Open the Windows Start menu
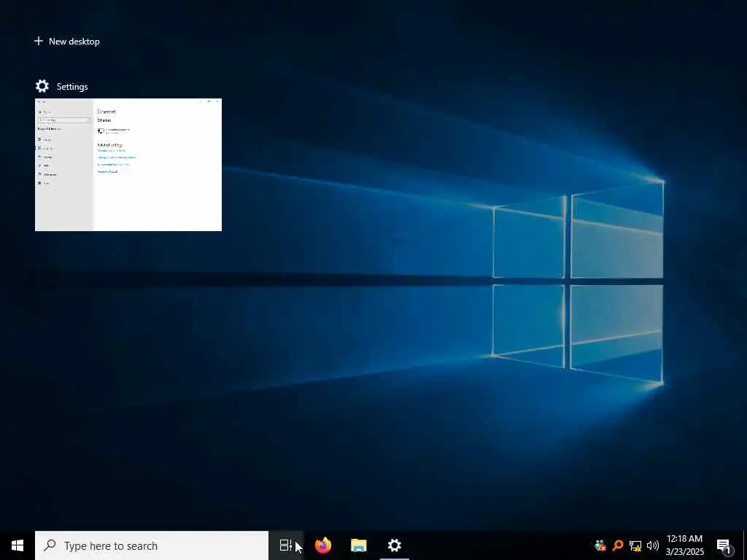747x560 pixels. (18, 545)
